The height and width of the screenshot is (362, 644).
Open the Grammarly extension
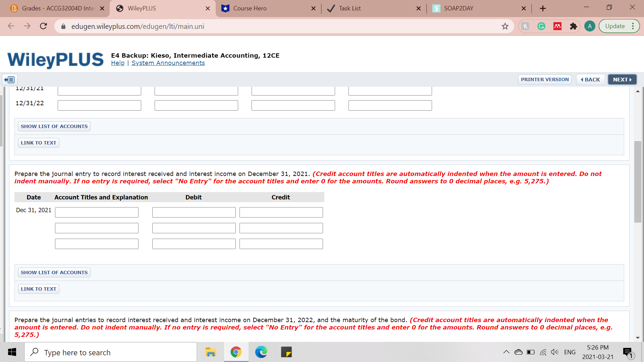pyautogui.click(x=541, y=26)
